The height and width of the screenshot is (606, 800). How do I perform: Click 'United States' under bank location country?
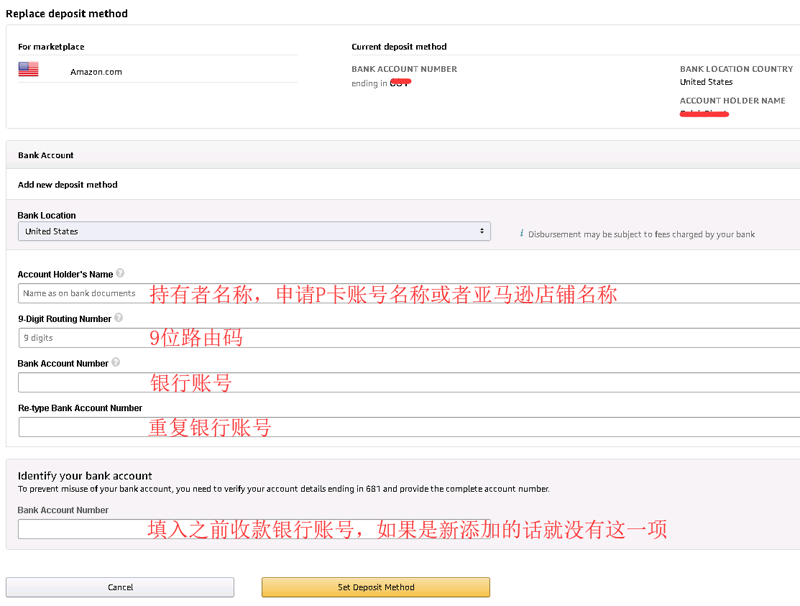click(x=706, y=82)
